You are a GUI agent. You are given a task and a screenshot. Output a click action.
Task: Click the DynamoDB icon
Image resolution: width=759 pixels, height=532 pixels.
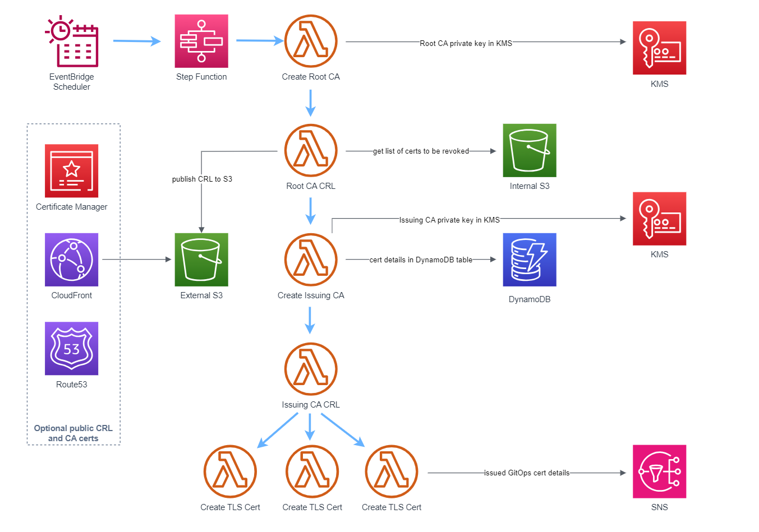tap(529, 259)
